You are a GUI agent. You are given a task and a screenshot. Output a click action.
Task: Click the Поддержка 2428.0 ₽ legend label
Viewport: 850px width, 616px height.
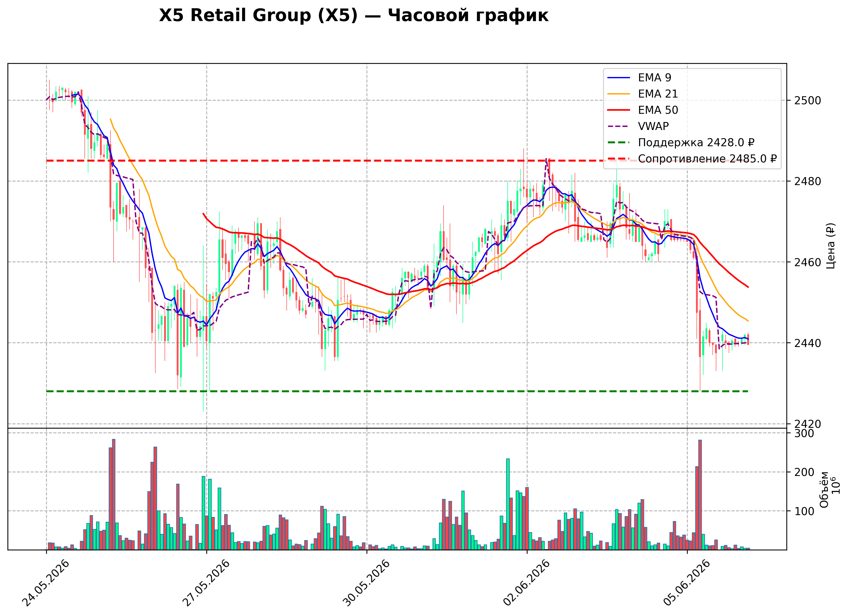(696, 143)
